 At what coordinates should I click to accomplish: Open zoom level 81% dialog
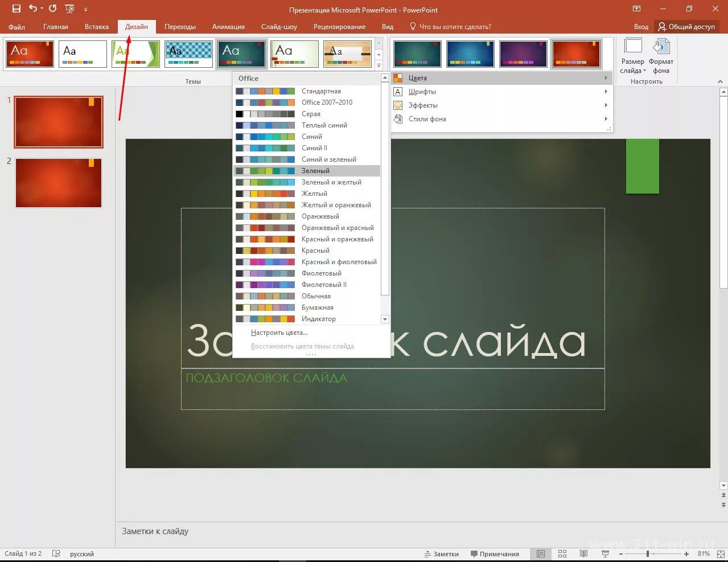[x=704, y=553]
